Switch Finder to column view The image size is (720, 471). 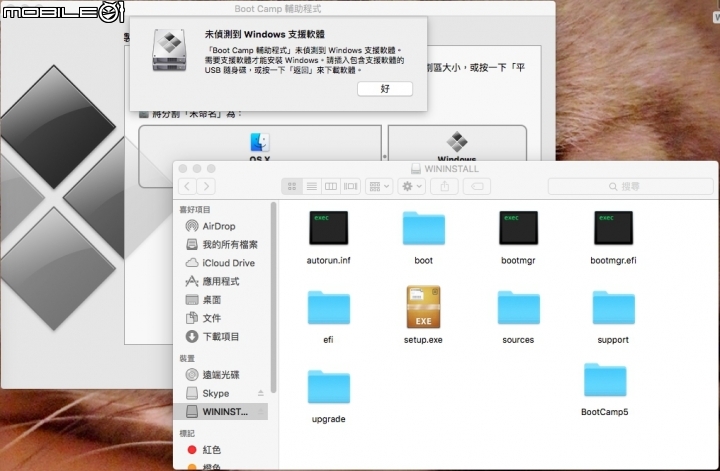coord(331,186)
